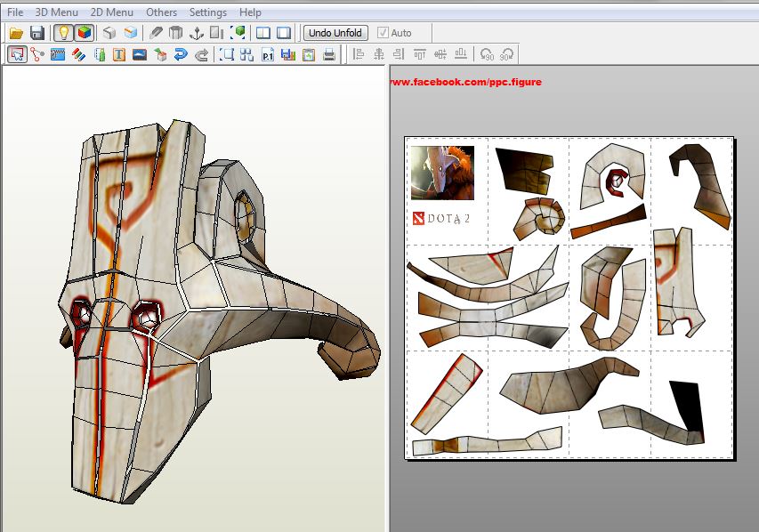Click the dashed selection frame toolbar icon
This screenshot has width=759, height=532.
pos(227,54)
